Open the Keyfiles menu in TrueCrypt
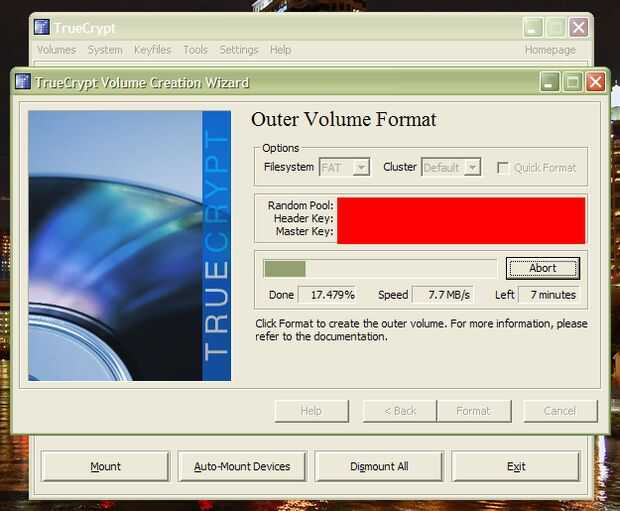The height and width of the screenshot is (511, 620). click(x=152, y=50)
